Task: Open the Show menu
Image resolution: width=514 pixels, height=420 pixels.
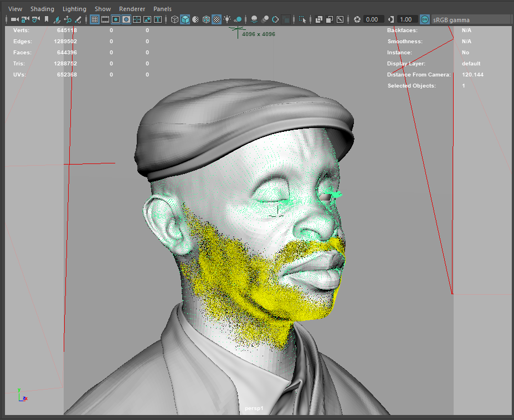Action: click(102, 9)
